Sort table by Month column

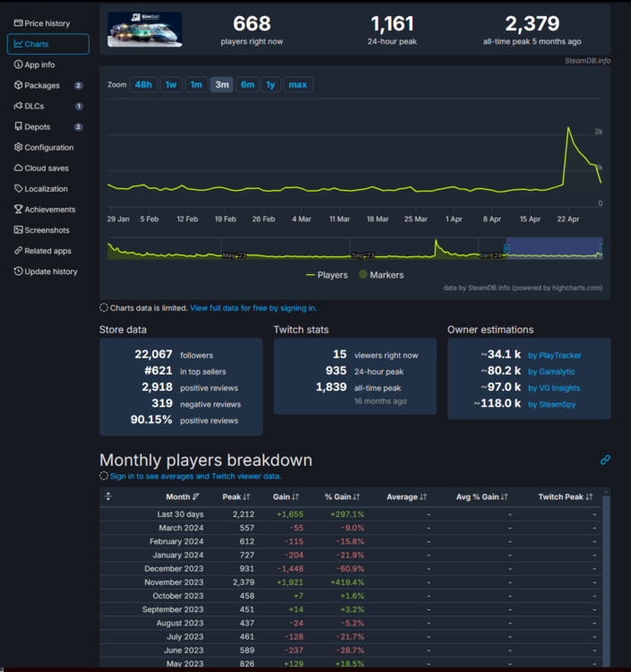click(x=183, y=496)
